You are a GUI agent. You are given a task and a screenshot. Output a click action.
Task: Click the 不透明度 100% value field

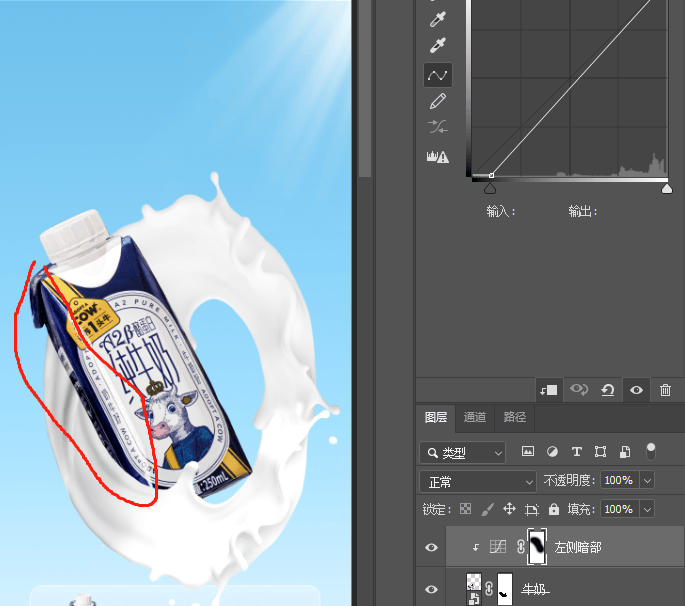[620, 481]
